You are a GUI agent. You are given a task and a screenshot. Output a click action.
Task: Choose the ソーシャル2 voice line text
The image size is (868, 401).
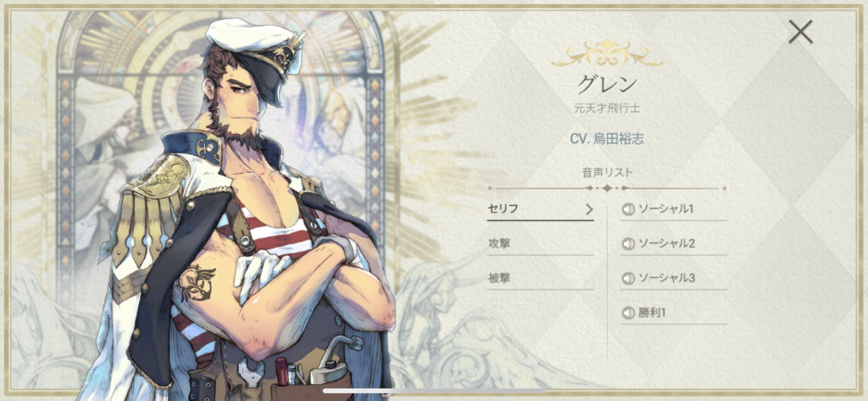667,243
